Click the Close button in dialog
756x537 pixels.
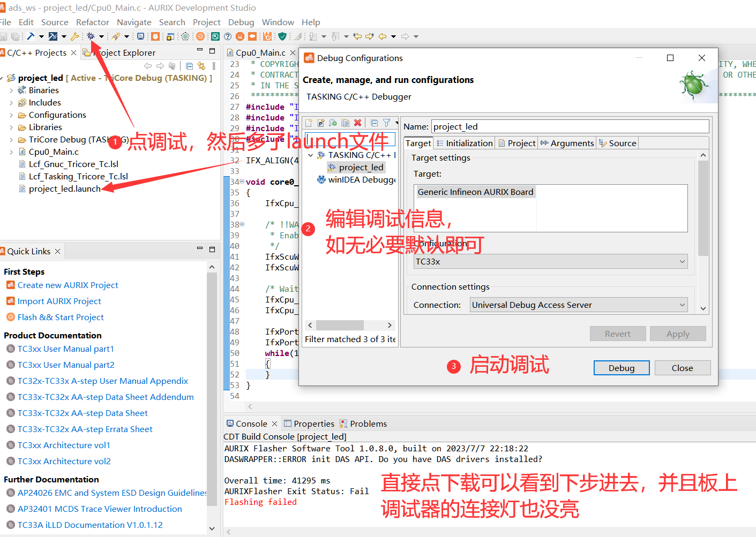tap(682, 368)
